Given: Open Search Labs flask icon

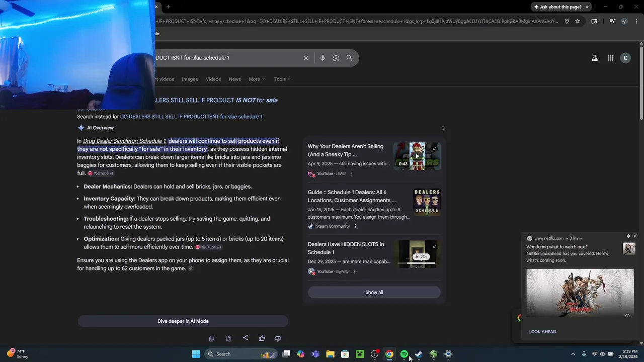Looking at the screenshot, I should (594, 58).
